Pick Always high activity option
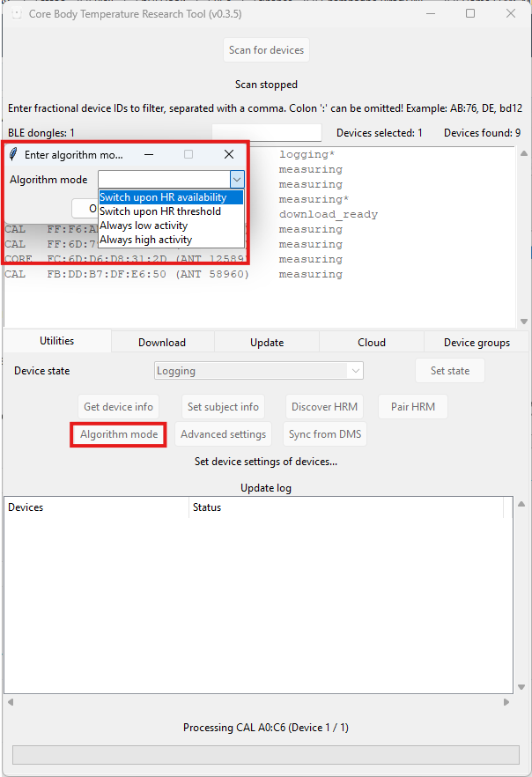Image resolution: width=532 pixels, height=777 pixels. (171, 240)
